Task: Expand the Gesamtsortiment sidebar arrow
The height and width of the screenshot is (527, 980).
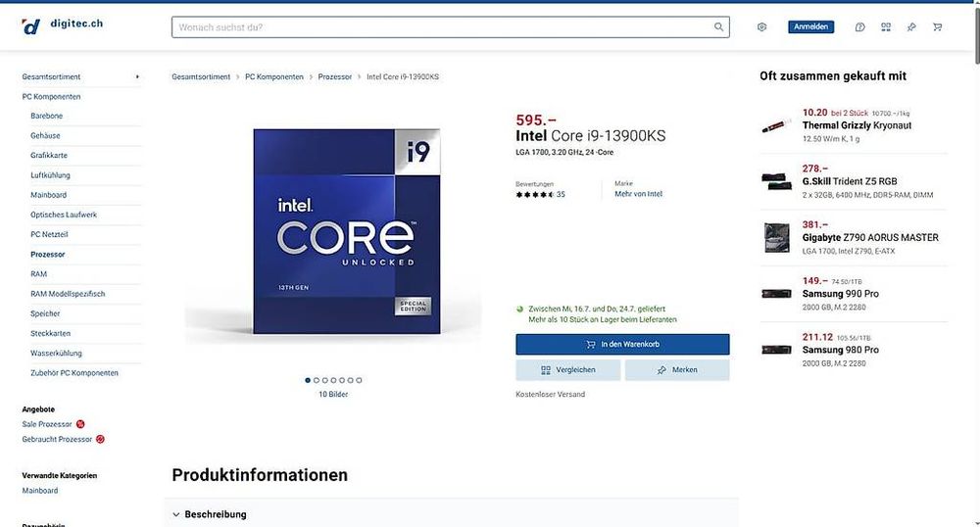Action: (x=137, y=76)
